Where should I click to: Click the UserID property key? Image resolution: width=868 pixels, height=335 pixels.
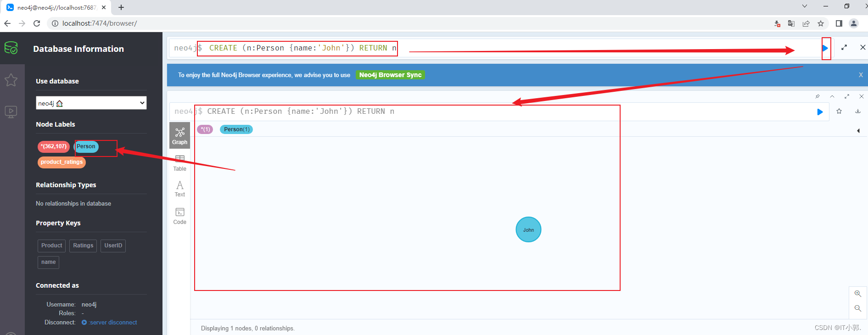[x=113, y=246]
